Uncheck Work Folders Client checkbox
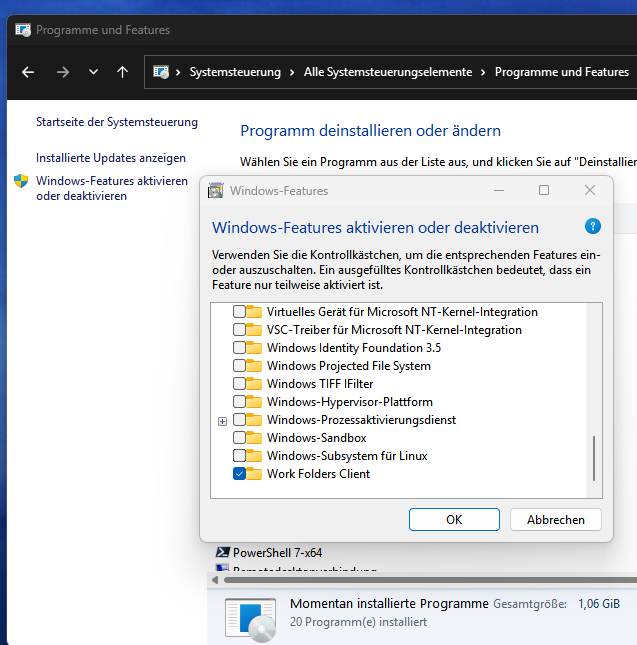This screenshot has height=645, width=637. (x=239, y=474)
